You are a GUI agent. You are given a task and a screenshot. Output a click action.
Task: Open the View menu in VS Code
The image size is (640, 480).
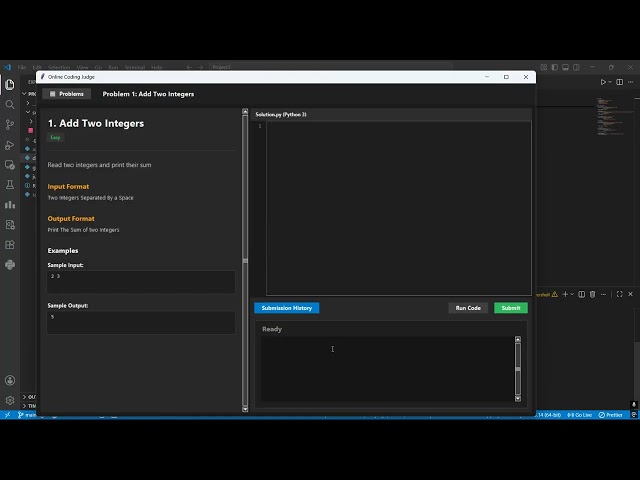(x=82, y=67)
